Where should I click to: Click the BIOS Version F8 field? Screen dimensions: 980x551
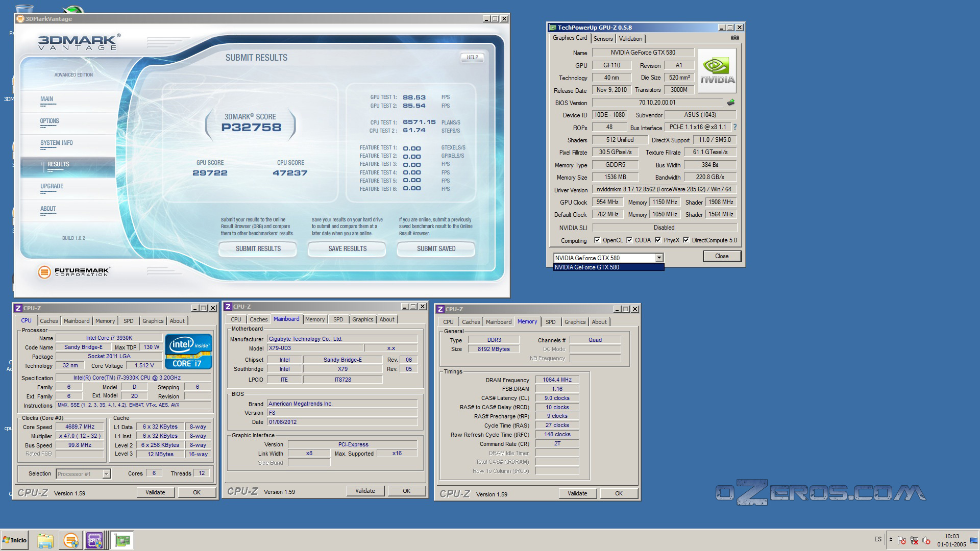pyautogui.click(x=342, y=413)
